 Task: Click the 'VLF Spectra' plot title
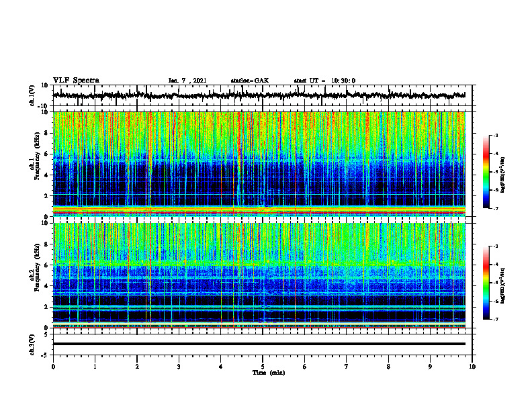point(76,81)
